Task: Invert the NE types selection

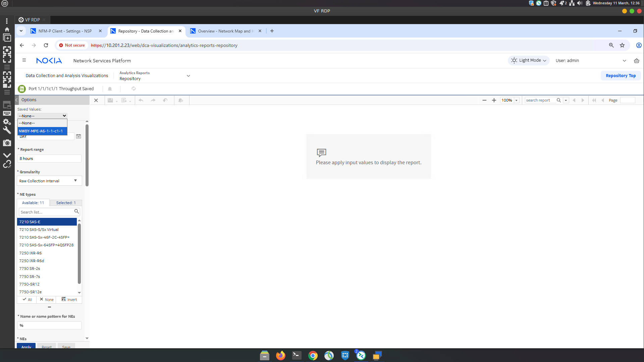Action: point(69,300)
